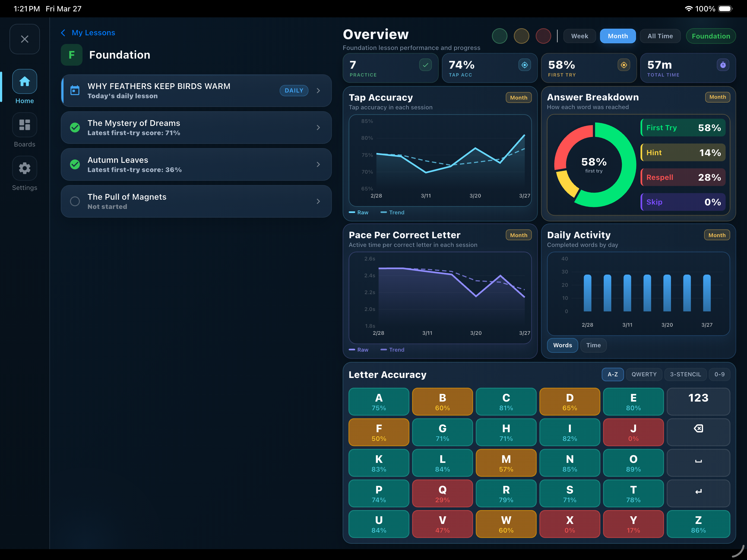Open Pace Per Correct Letter Month selector
This screenshot has width=747, height=560.
coord(518,235)
